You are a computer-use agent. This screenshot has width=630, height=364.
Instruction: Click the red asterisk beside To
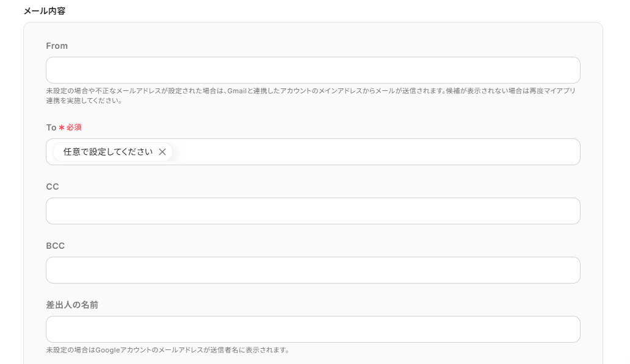(x=62, y=127)
